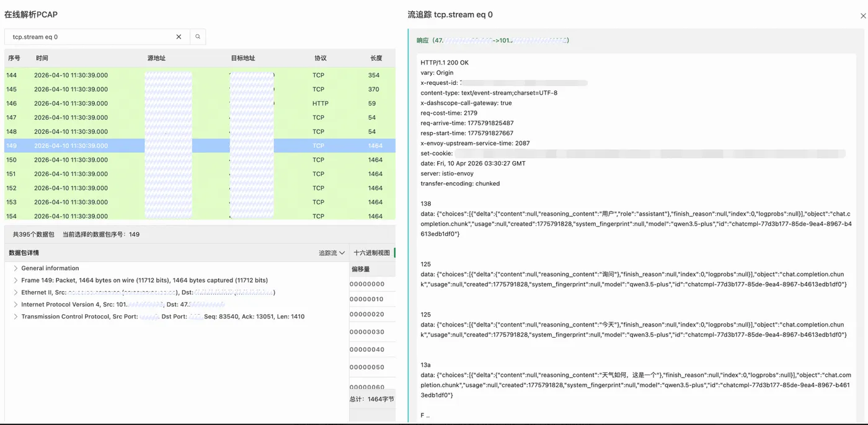The image size is (868, 425).
Task: Select packet row number 153
Action: click(200, 202)
